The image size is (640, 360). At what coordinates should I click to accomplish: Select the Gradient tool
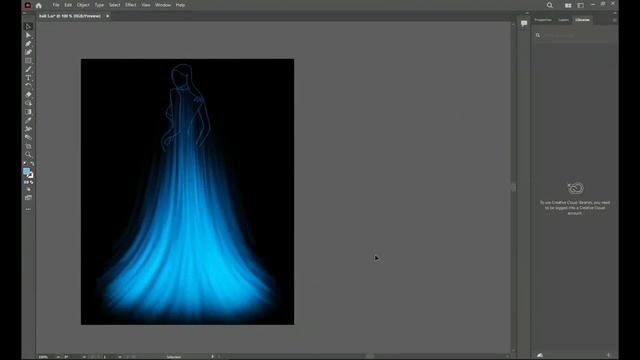(x=28, y=112)
